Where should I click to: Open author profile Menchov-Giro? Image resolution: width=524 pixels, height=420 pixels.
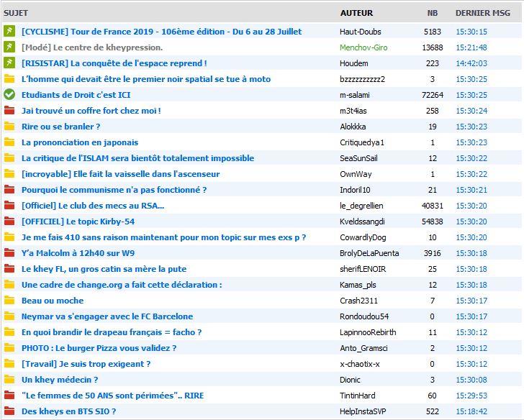click(x=364, y=47)
